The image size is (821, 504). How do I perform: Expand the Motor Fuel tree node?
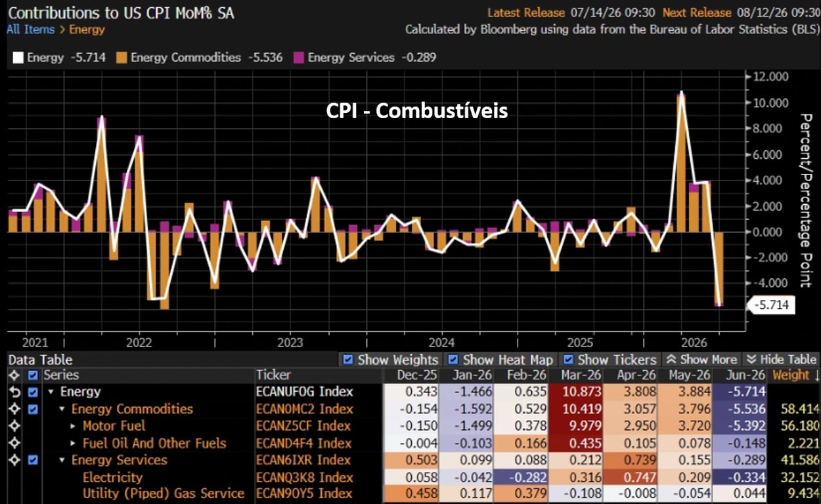73,426
